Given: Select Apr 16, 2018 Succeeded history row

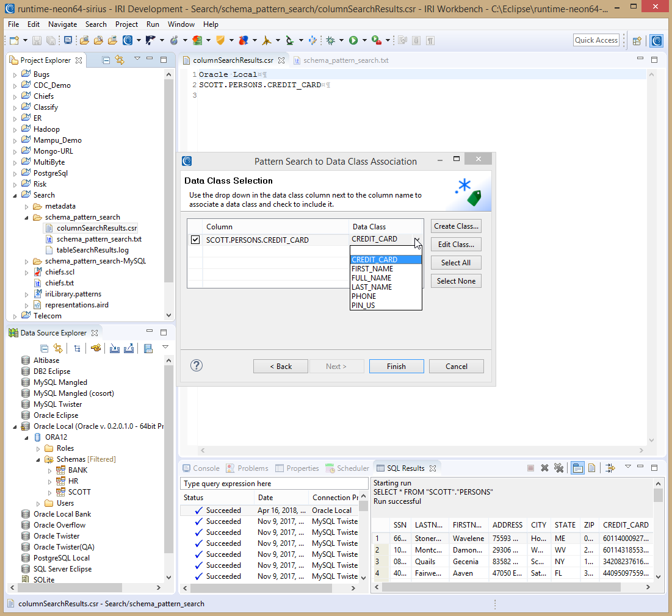Looking at the screenshot, I should pos(270,510).
